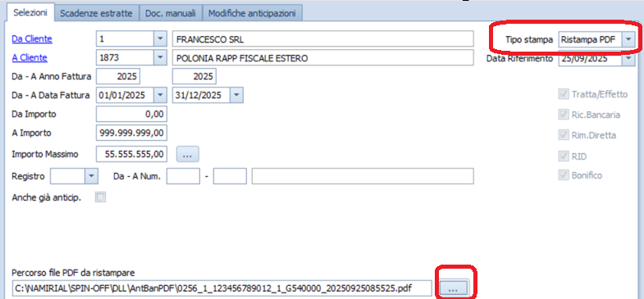644x299 pixels.
Task: Click ellipsis button beside Importo Massimo
Action: pos(188,154)
